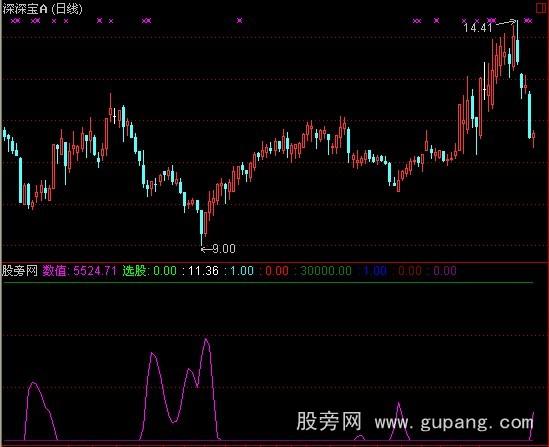Click the 数值: 5524.71 indicator value

(79, 271)
